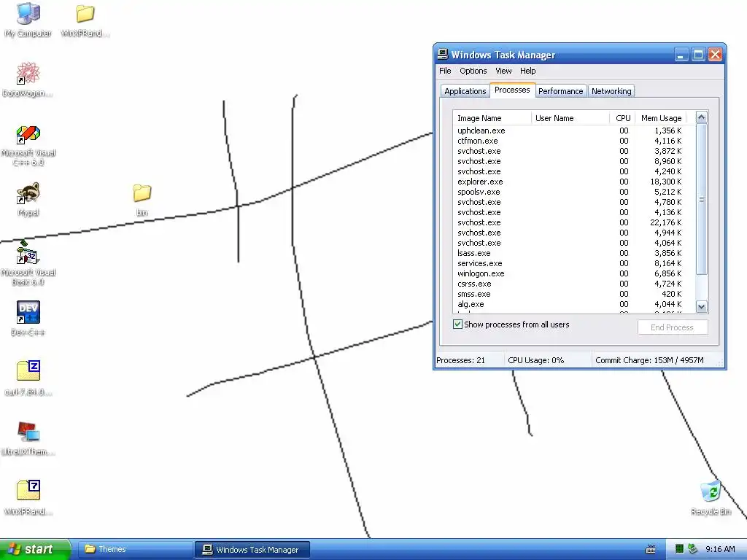
Task: Select svchost.exe row using 22,176 K
Action: click(573, 222)
